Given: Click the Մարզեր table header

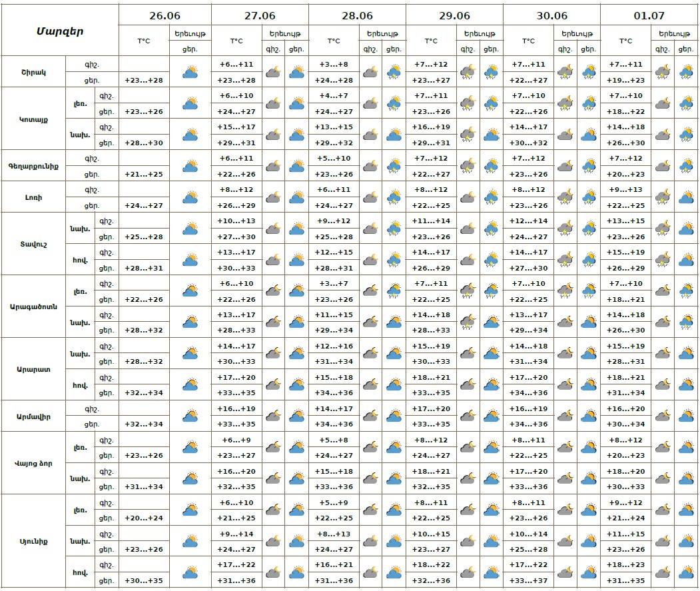Looking at the screenshot, I should 60,31.
